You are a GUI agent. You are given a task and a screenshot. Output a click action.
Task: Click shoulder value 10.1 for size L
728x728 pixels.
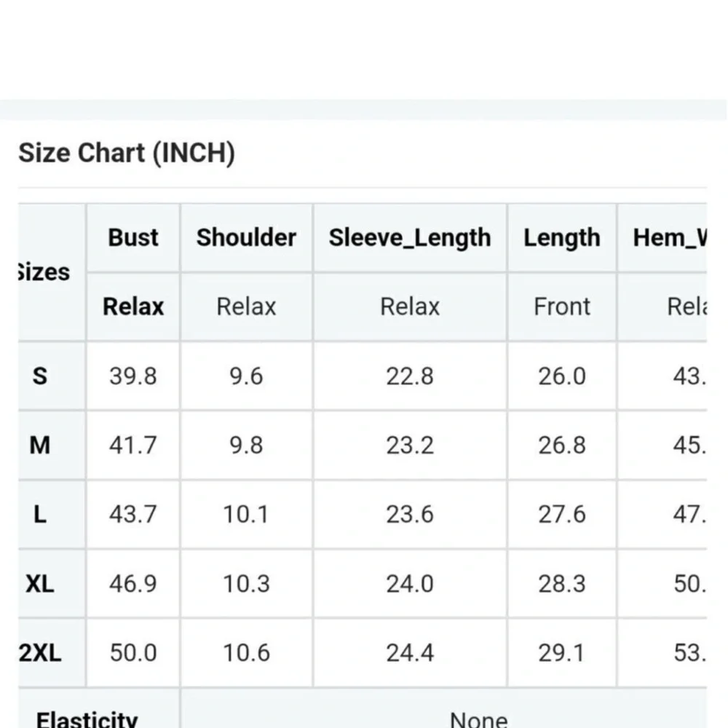coord(246,515)
